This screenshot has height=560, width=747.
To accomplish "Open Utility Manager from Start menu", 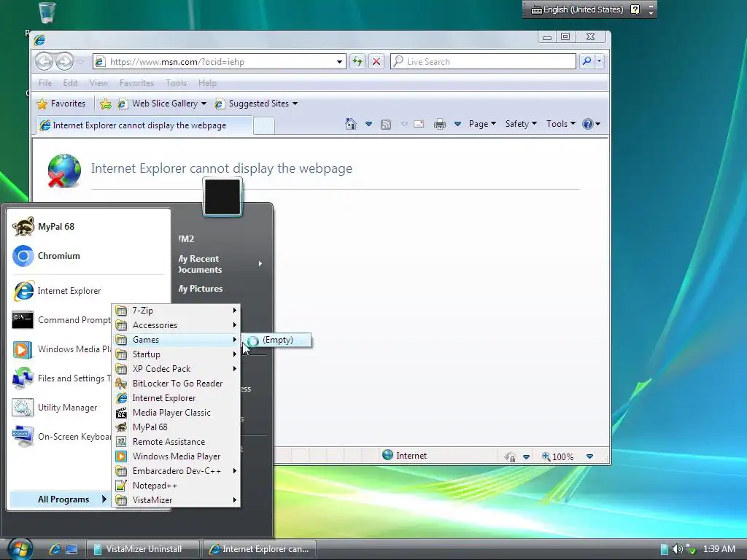I will [61, 407].
